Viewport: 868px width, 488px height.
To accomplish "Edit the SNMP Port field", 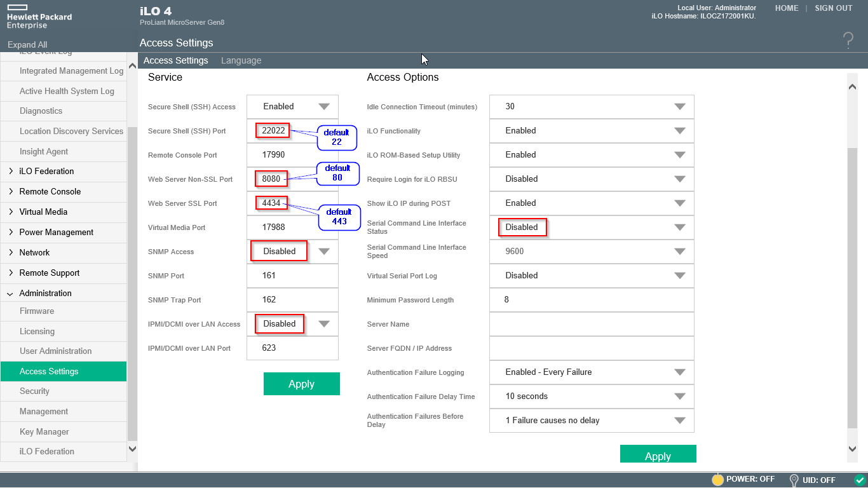I will (x=292, y=276).
